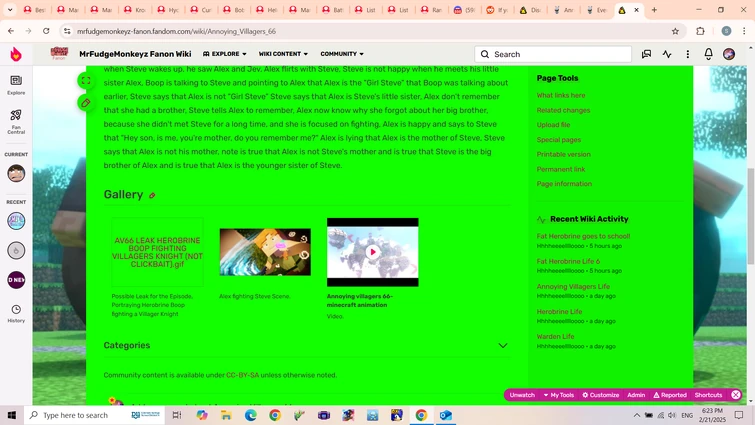Open Warden Life activity link

click(555, 336)
